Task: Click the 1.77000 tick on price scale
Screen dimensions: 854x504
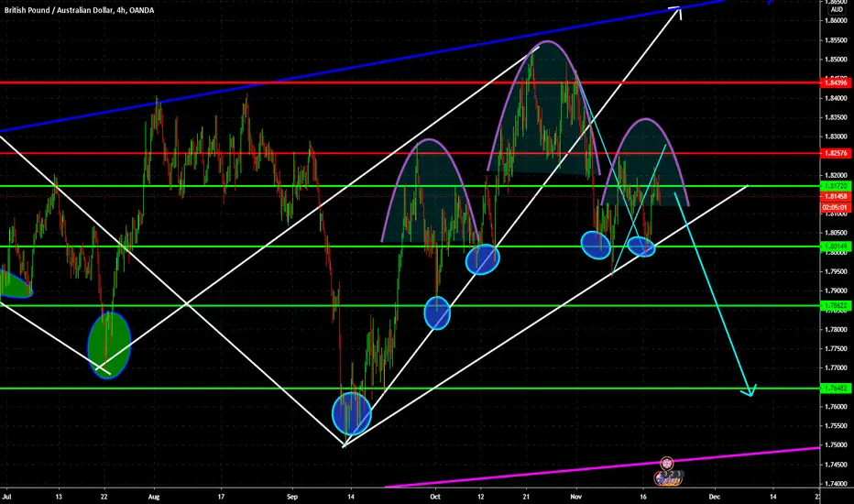Action: tap(836, 367)
